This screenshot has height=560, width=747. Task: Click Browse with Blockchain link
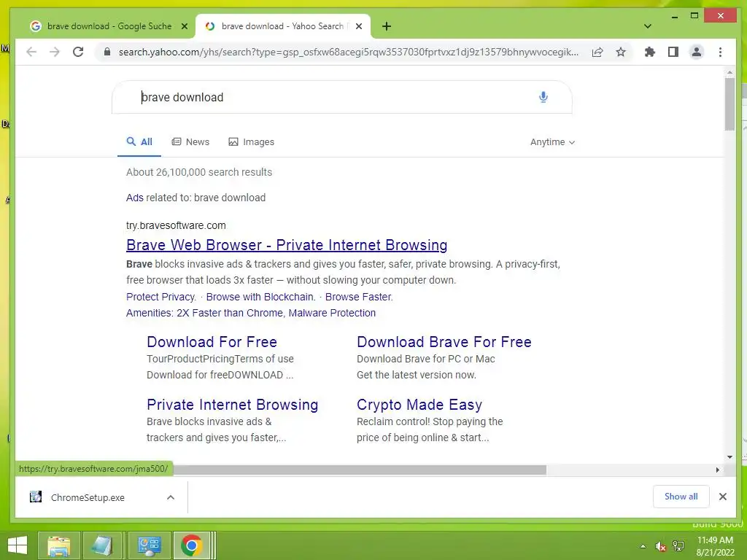tap(260, 297)
